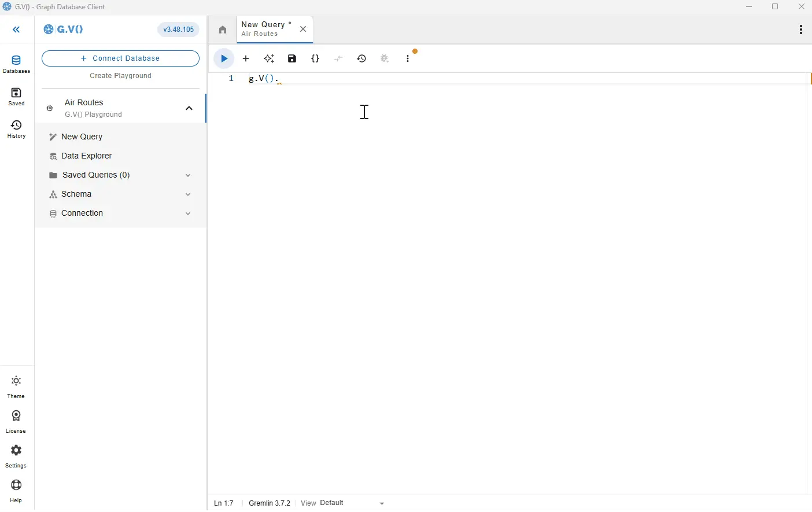Format the query code
Screen dimensions: 812x512
(x=316, y=58)
